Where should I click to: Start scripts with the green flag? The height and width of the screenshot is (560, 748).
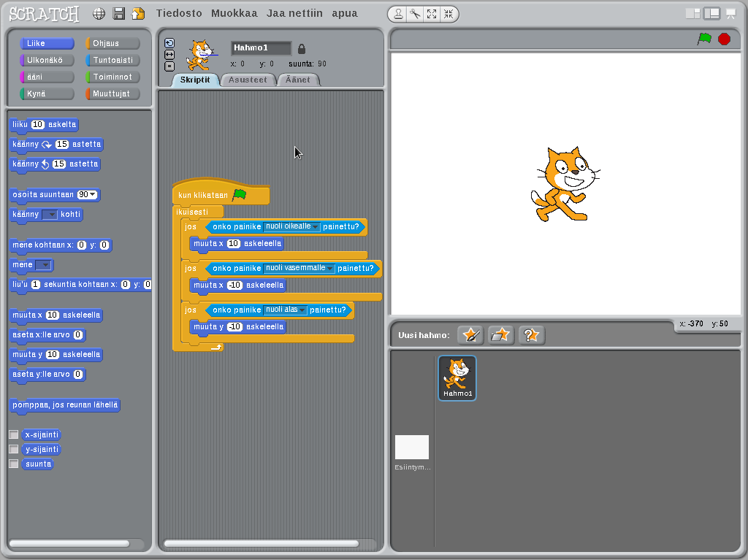(x=704, y=39)
